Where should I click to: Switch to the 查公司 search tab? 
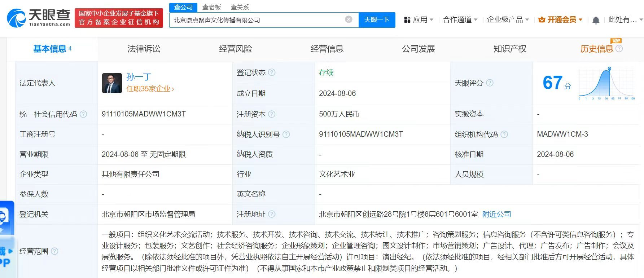pos(183,7)
